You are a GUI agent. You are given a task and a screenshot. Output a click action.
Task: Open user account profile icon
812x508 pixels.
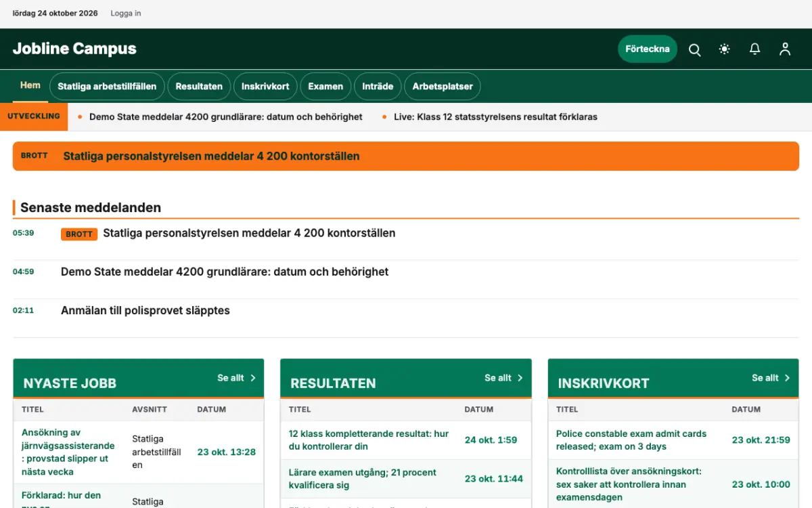(785, 49)
